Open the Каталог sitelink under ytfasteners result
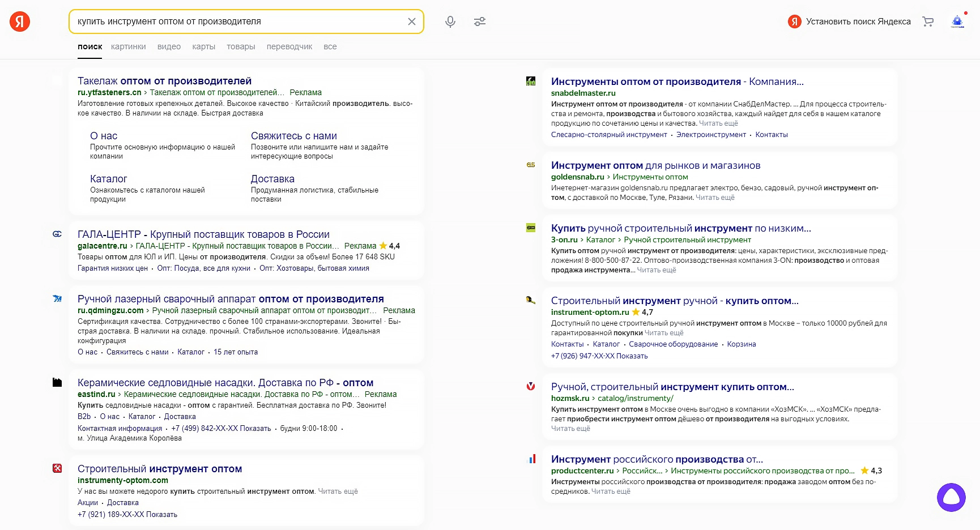This screenshot has height=530, width=980. (x=108, y=178)
